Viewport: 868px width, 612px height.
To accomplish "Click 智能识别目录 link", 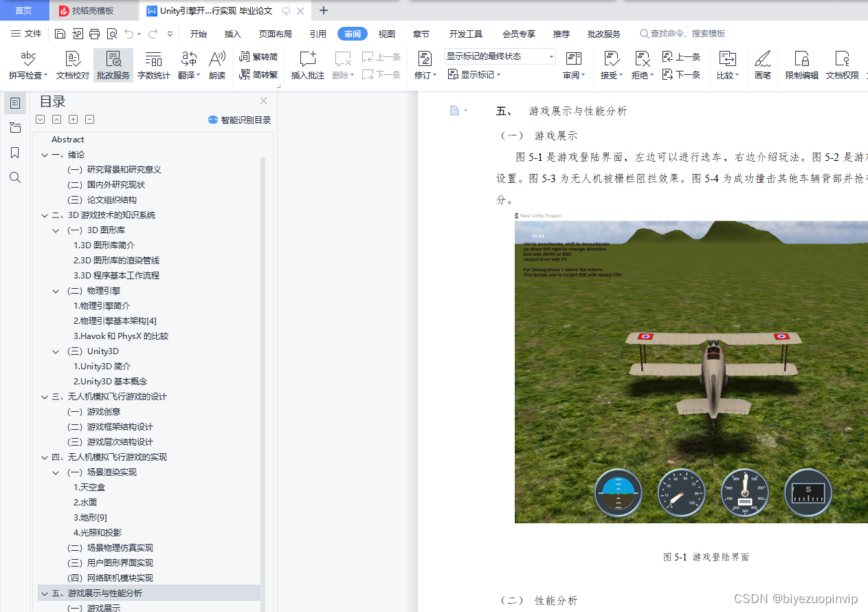I will [x=240, y=120].
